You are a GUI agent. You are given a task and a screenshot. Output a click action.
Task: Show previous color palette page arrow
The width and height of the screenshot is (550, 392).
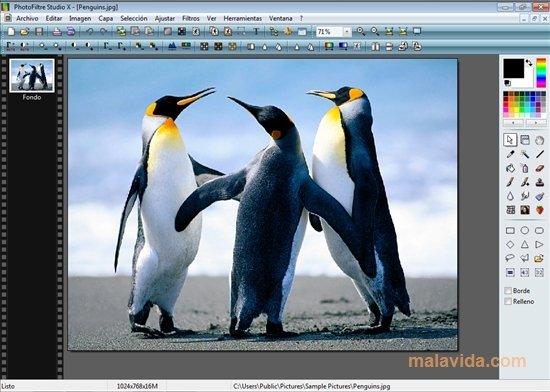[514, 123]
